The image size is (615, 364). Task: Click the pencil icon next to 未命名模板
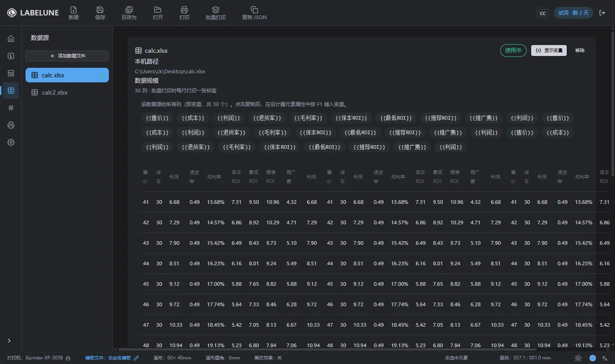point(136,358)
